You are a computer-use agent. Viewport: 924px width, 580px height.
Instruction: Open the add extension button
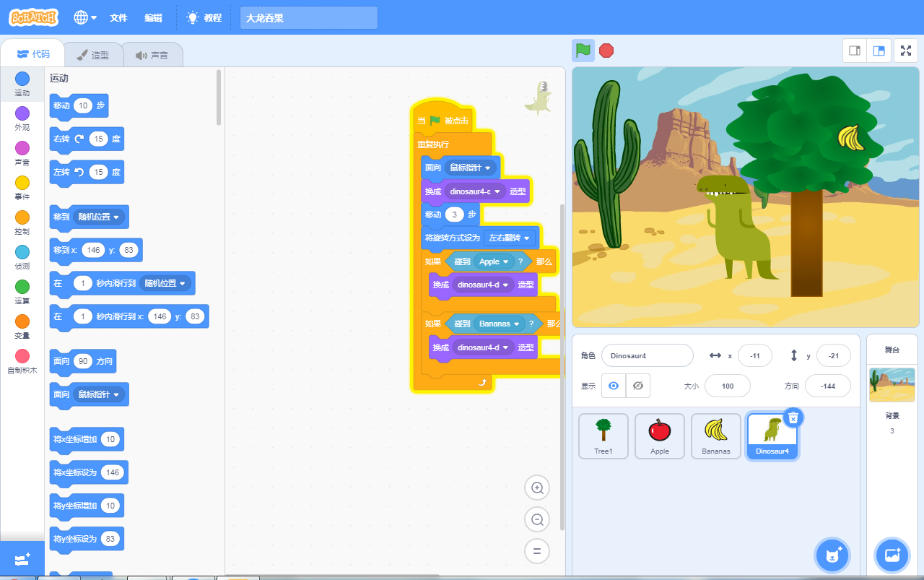[22, 559]
